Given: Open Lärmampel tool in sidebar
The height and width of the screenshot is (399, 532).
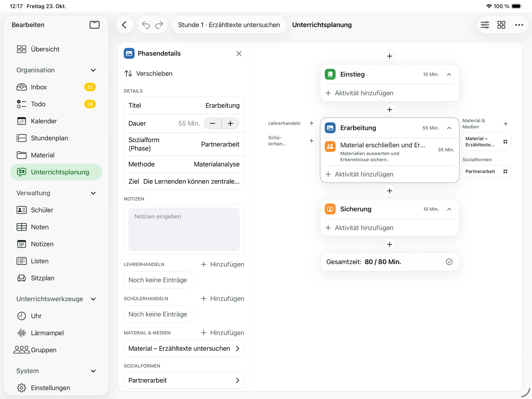Looking at the screenshot, I should pyautogui.click(x=56, y=333).
